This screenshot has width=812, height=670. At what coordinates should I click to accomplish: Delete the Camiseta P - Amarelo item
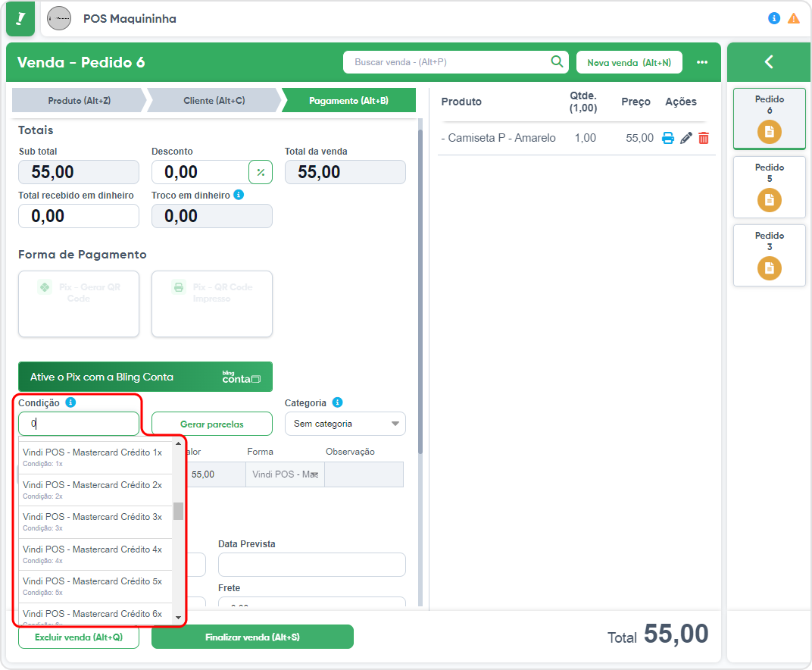pos(703,139)
